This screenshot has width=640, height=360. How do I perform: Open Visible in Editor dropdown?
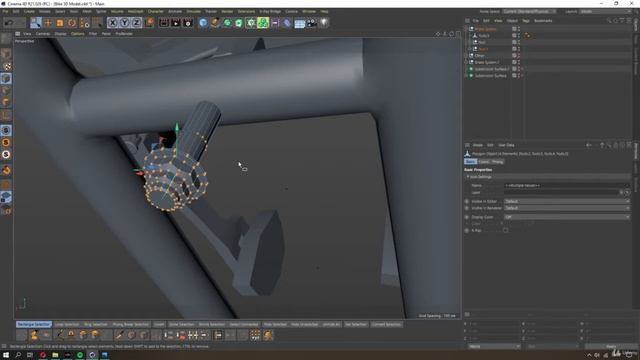567,201
